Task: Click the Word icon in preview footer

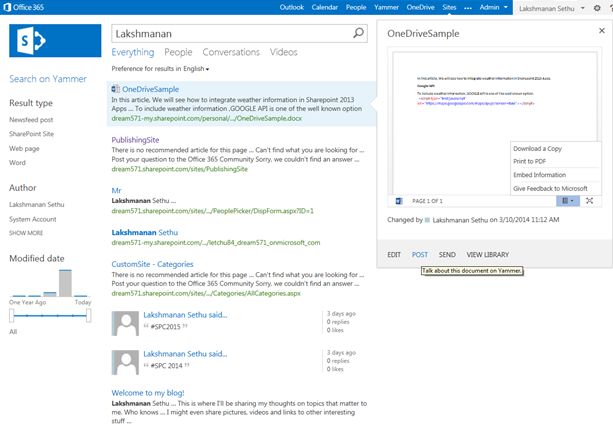Action: click(399, 201)
